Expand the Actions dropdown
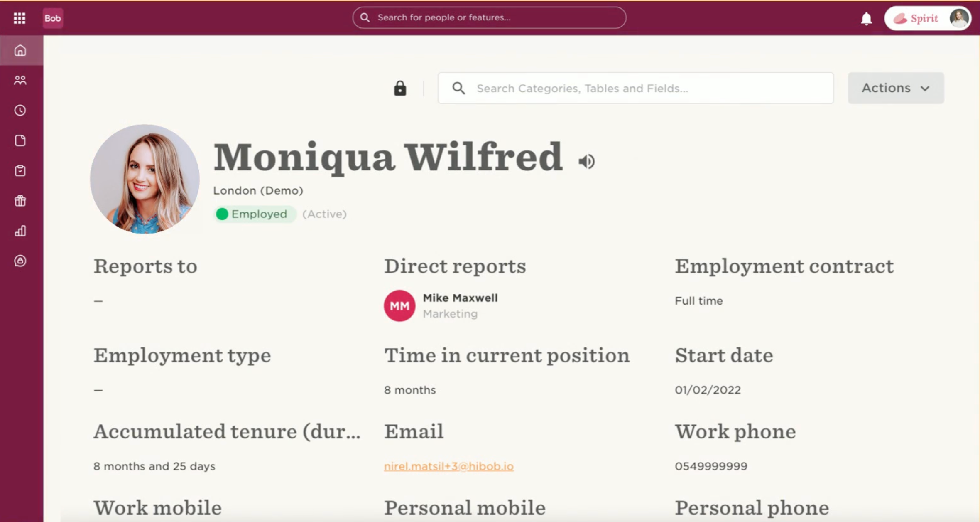 (896, 88)
